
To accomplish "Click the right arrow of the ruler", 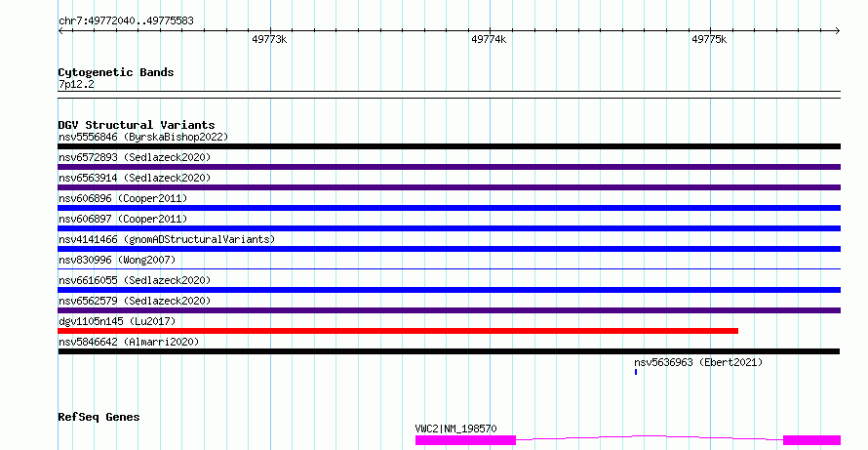I will [838, 30].
